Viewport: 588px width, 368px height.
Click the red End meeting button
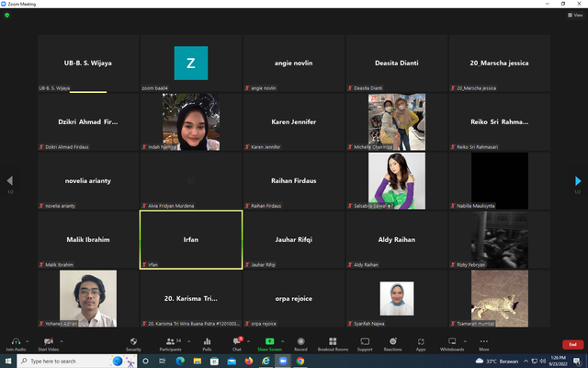(x=572, y=344)
